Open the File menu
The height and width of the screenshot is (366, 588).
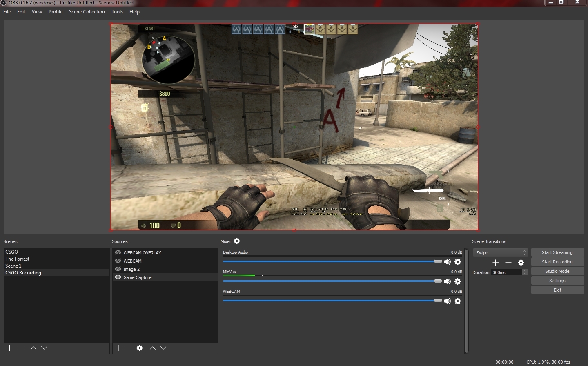7,12
